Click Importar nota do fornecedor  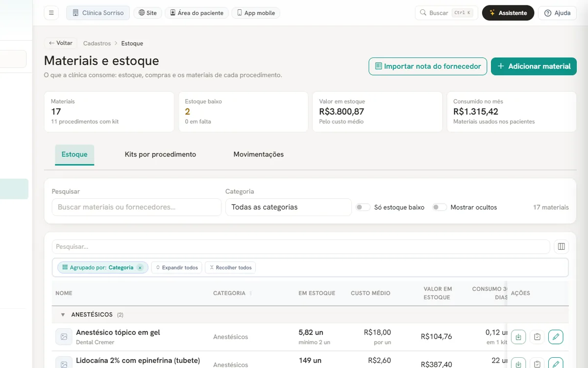coord(428,66)
